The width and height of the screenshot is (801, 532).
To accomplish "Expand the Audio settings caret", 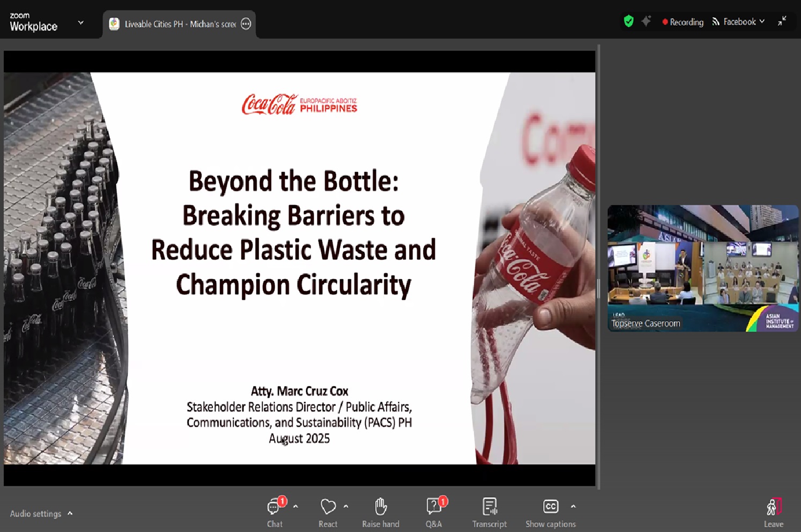I will 70,513.
